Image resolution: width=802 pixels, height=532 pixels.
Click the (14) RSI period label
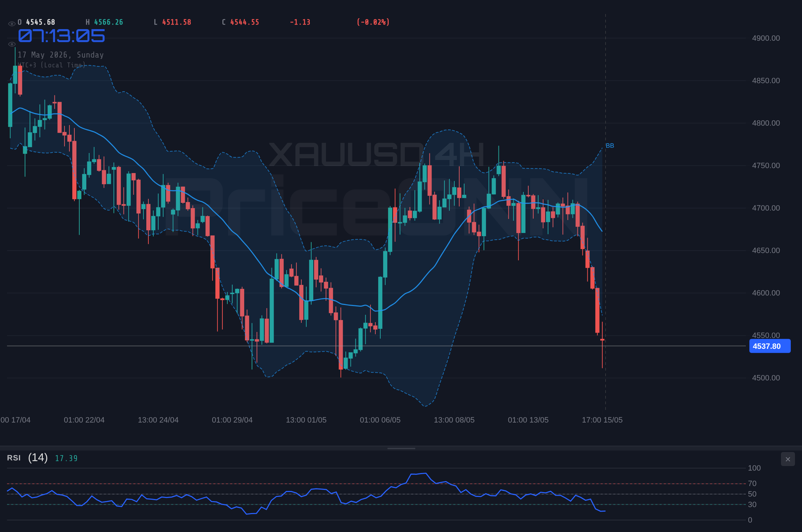click(38, 457)
